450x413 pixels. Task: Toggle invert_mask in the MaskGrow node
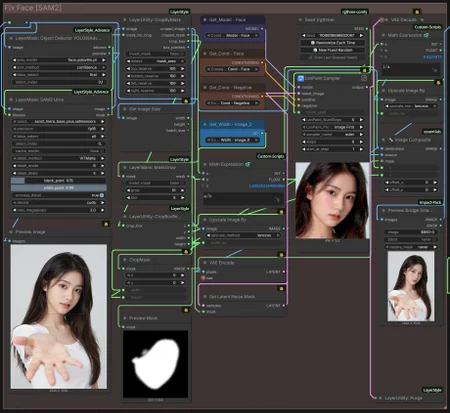point(155,183)
